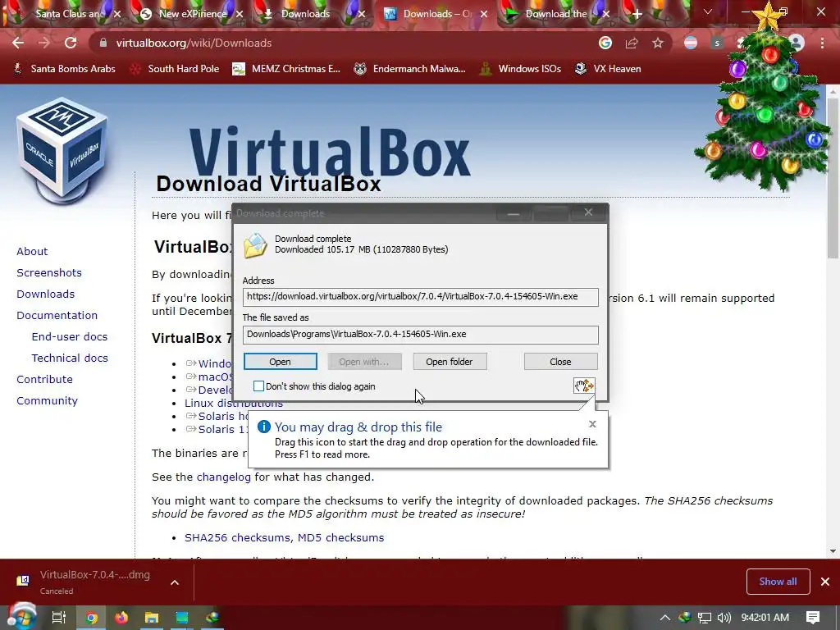Open a new browser tab with plus
Screen dimensions: 840x630
(637, 14)
